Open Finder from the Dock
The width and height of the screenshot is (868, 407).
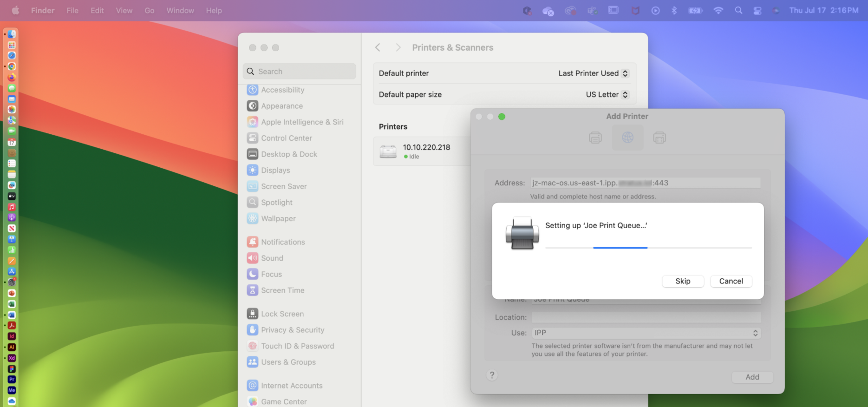[x=12, y=34]
